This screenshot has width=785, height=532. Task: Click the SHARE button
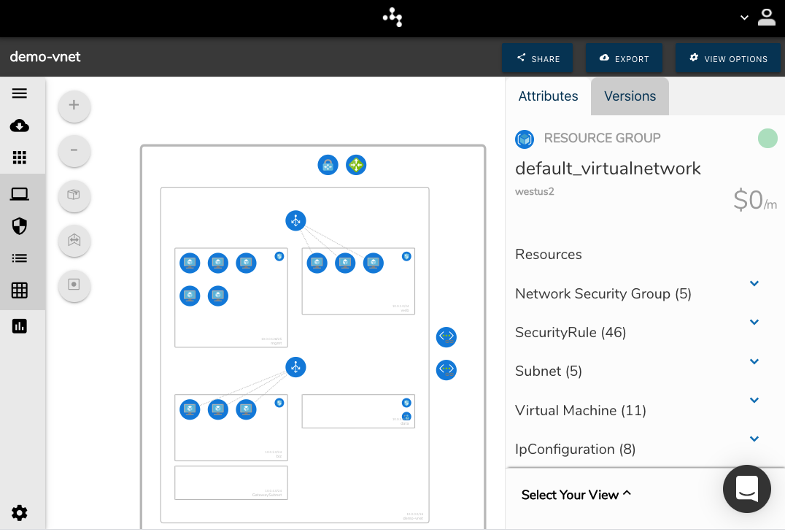coord(538,58)
